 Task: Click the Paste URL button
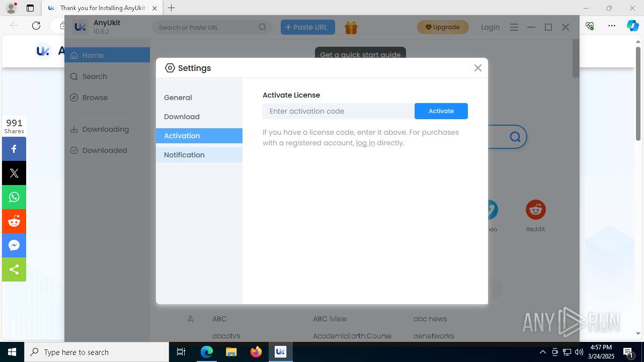[308, 27]
